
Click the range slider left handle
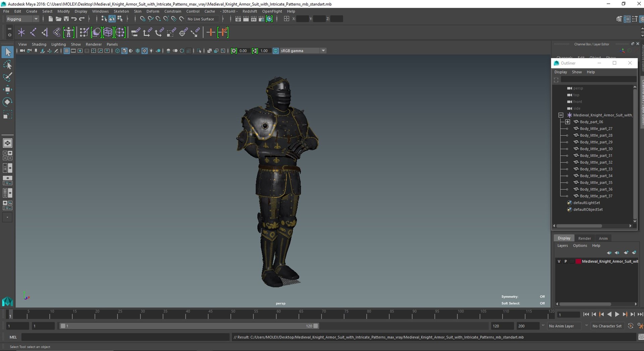[63, 326]
